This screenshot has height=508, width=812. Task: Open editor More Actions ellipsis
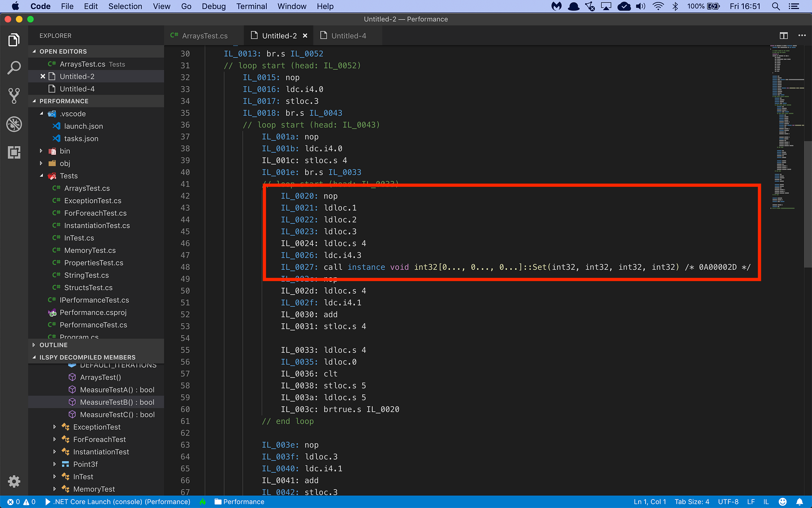(802, 36)
